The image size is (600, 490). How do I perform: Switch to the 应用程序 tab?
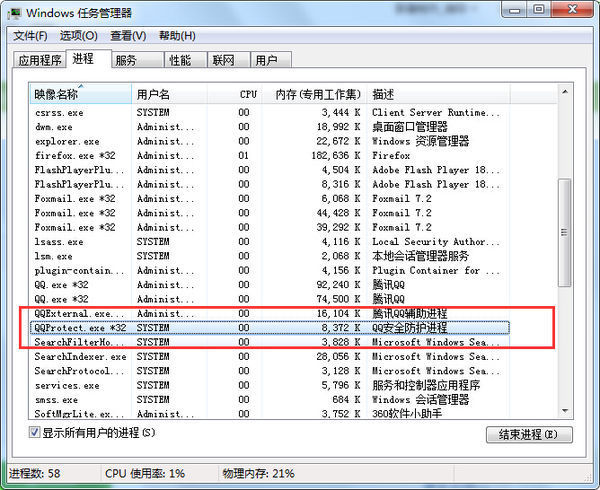tap(40, 60)
